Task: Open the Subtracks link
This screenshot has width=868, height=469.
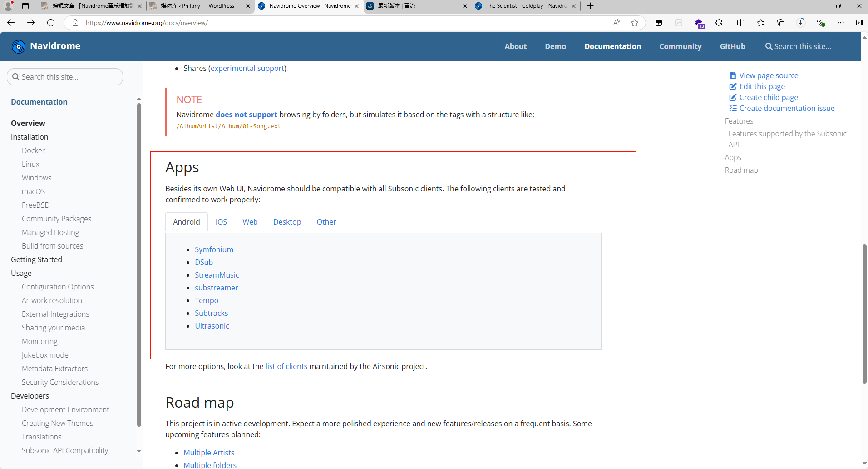Action: (211, 313)
